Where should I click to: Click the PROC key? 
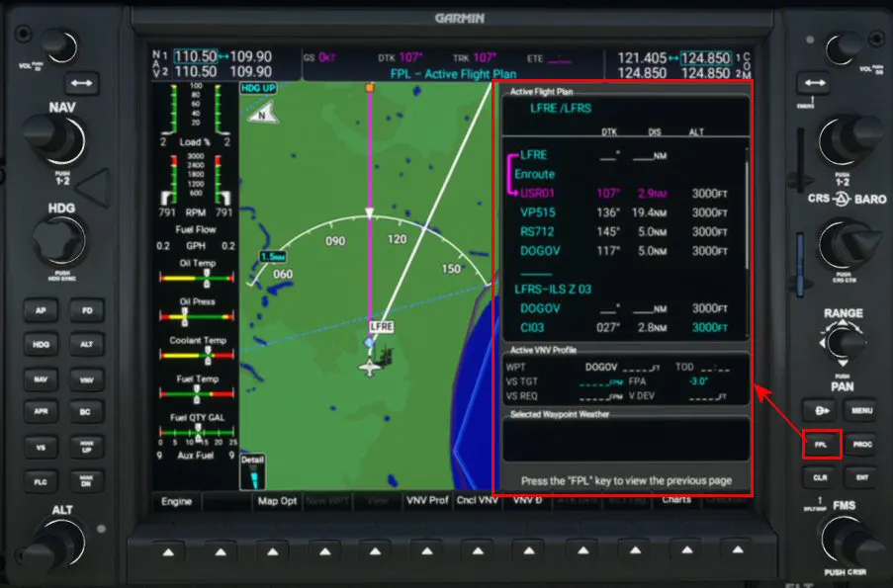point(861,445)
